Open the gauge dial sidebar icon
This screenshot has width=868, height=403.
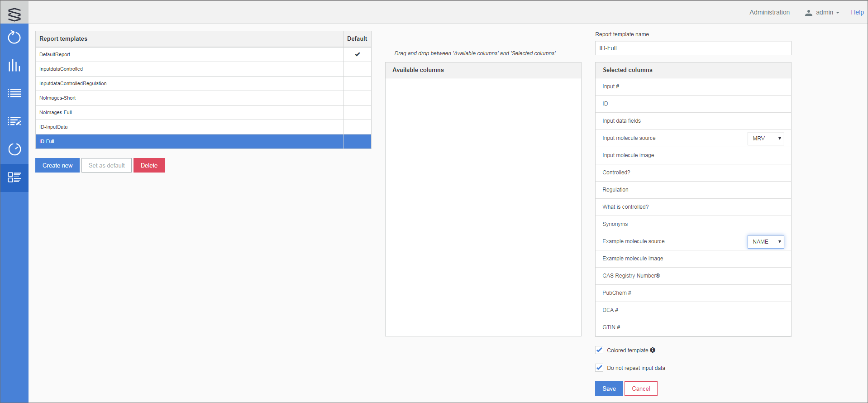click(14, 149)
